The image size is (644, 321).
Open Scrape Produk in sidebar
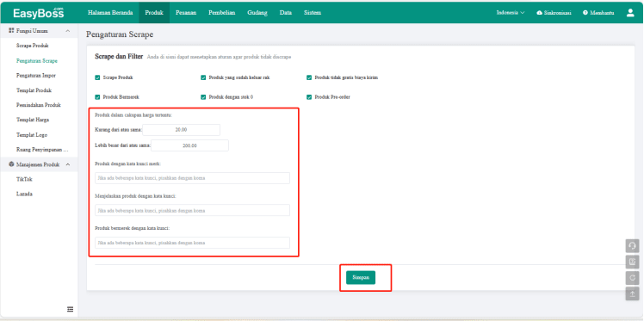[33, 46]
